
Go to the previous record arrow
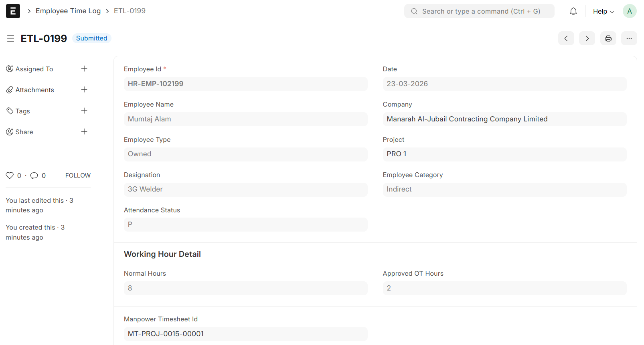[566, 38]
